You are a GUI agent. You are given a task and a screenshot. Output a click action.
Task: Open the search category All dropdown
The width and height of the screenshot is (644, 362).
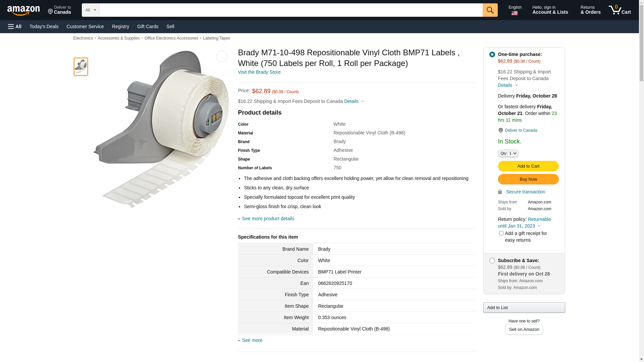tap(90, 10)
